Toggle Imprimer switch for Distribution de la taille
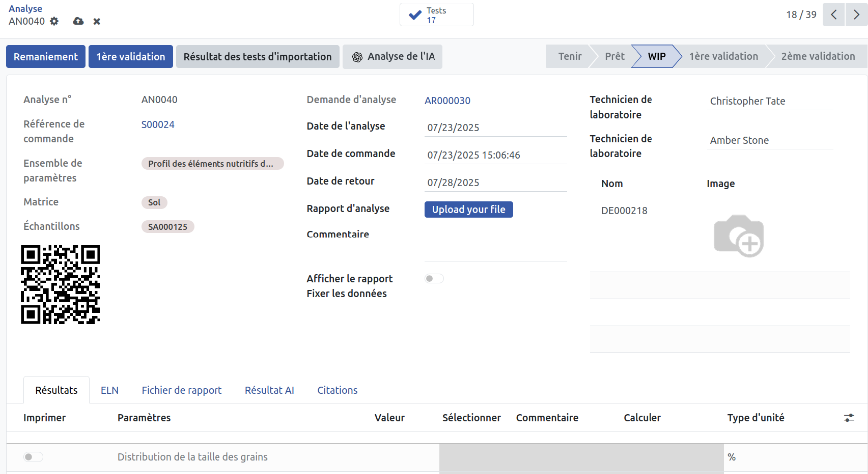Screen dimensions: 868x474 [33, 457]
